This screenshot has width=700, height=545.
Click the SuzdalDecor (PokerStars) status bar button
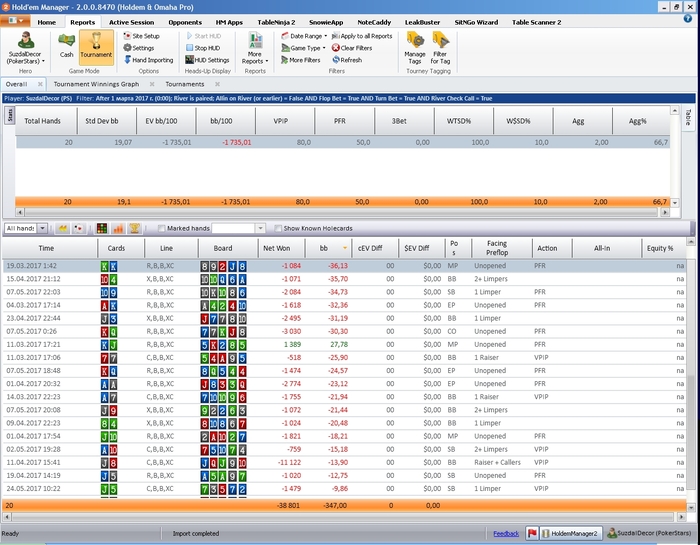click(649, 533)
